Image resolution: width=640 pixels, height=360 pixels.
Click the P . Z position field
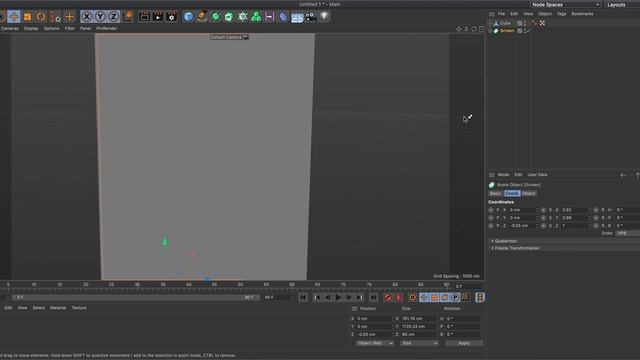coord(522,225)
